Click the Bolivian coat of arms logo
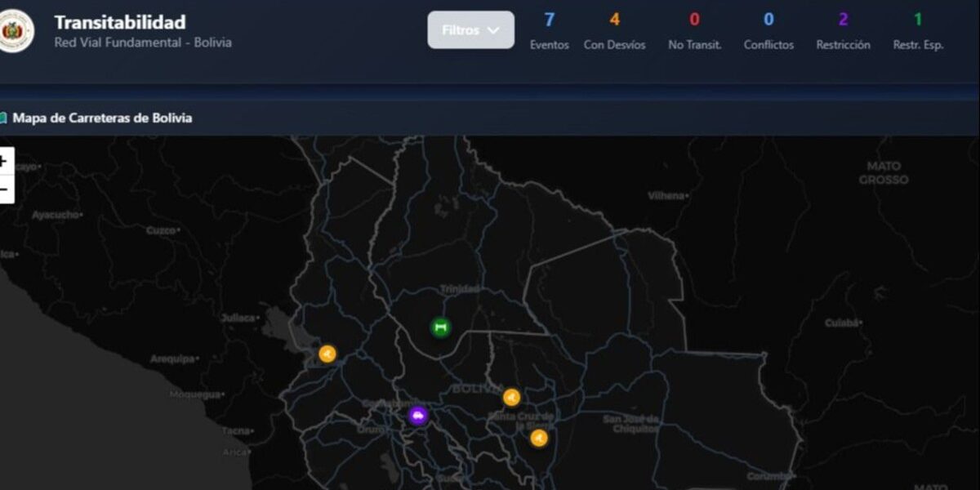Screen dimensions: 980x490 pos(14,31)
